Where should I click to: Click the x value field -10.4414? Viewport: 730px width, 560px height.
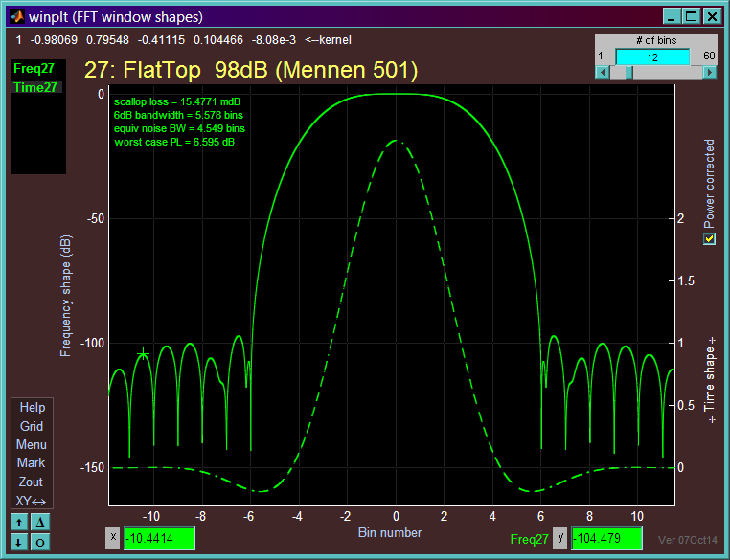click(159, 539)
